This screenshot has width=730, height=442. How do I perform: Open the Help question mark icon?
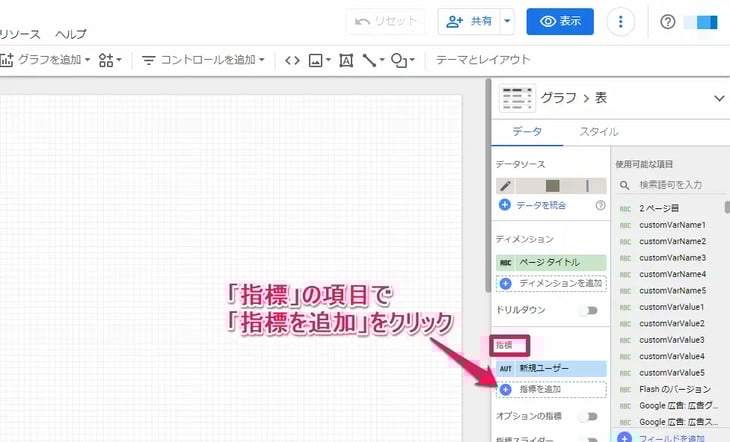[668, 22]
